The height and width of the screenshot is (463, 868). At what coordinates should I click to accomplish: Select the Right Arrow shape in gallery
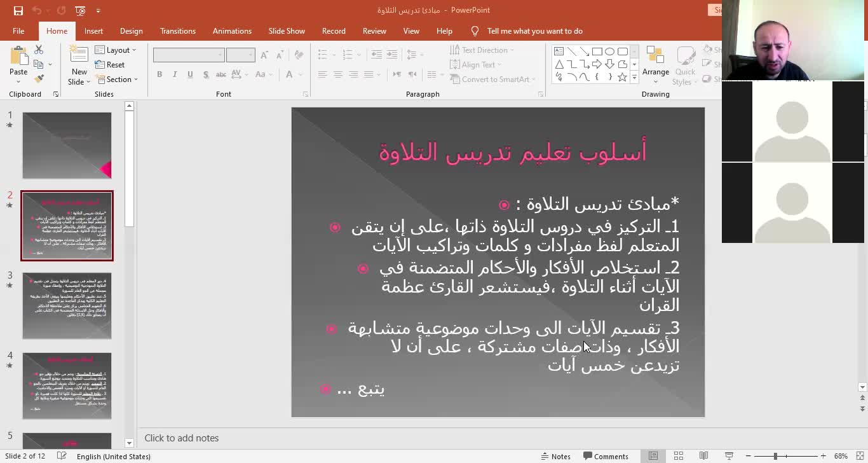tap(597, 64)
